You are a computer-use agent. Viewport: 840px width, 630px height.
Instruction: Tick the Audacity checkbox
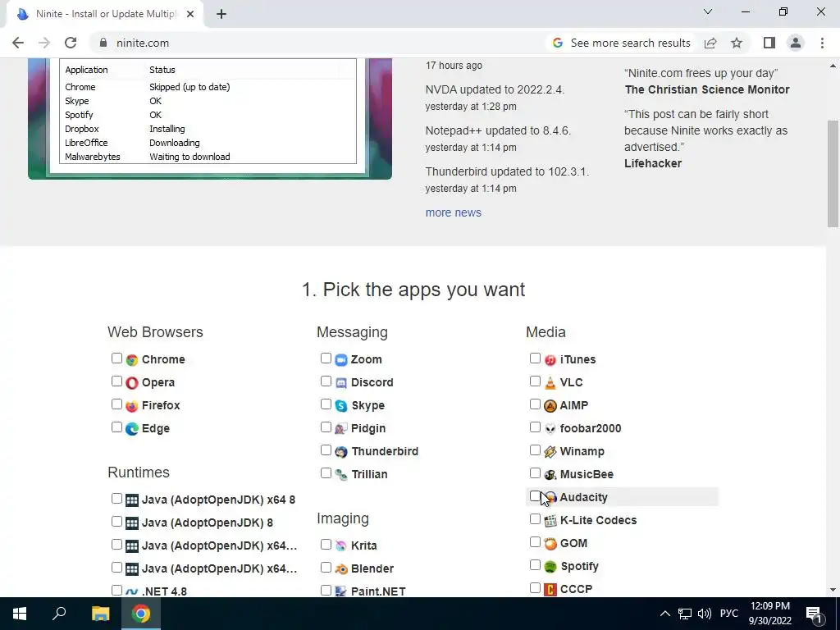535,496
